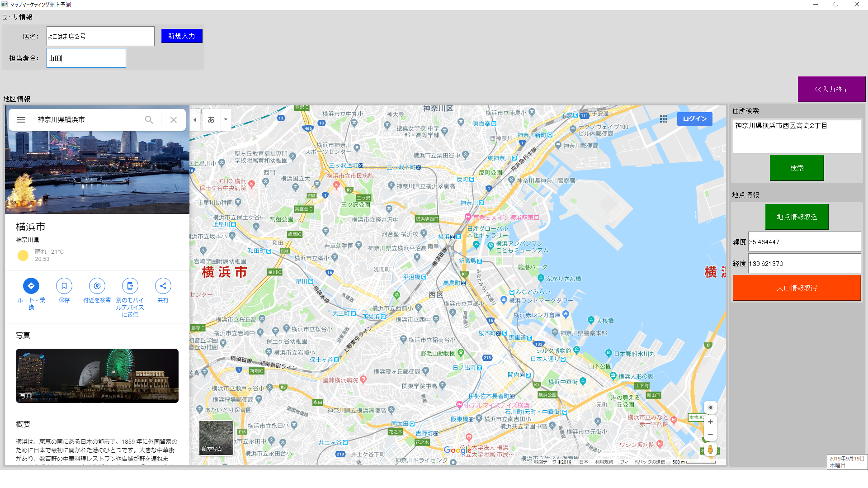Click 三ツ沢公園 label on map
This screenshot has height=488, width=868.
(355, 205)
